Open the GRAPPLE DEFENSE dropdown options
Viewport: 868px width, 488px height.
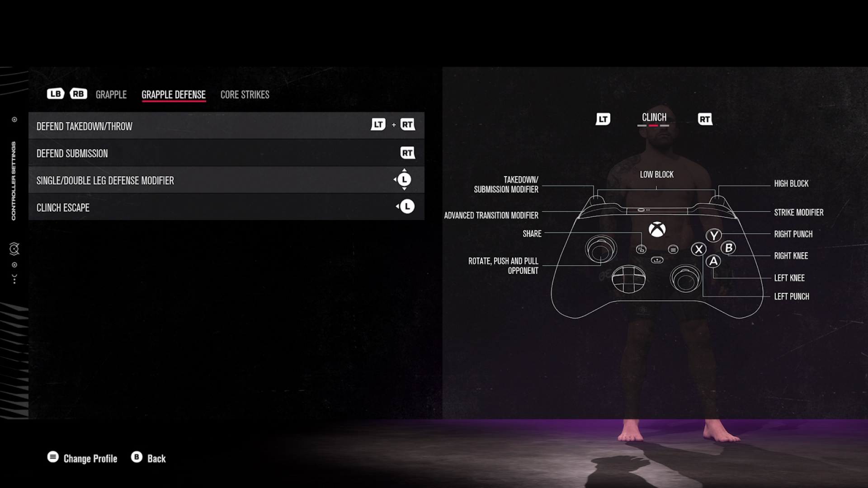click(x=174, y=94)
